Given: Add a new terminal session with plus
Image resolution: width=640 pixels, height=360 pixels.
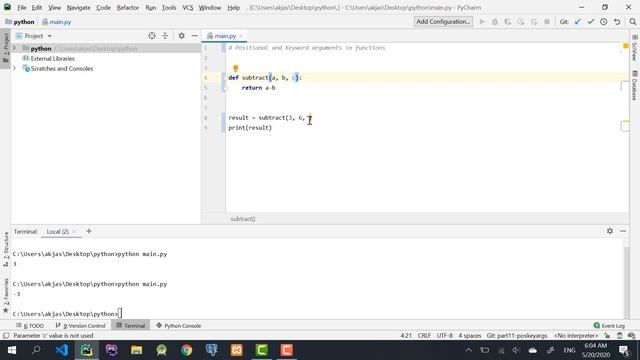Looking at the screenshot, I should point(89,231).
